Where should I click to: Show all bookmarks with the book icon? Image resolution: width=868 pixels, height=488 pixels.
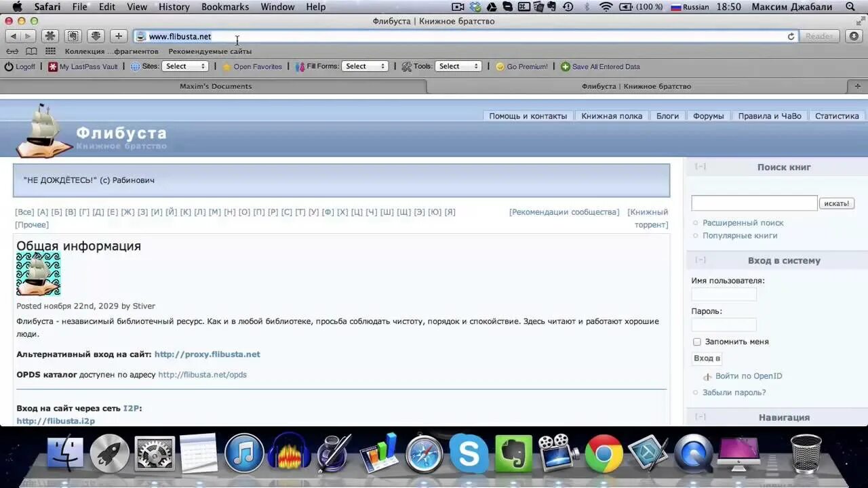tap(31, 52)
